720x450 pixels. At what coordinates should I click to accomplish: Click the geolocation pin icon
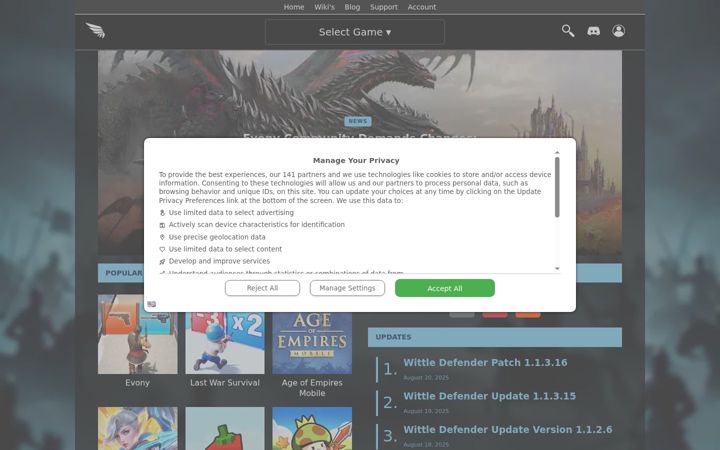(162, 237)
